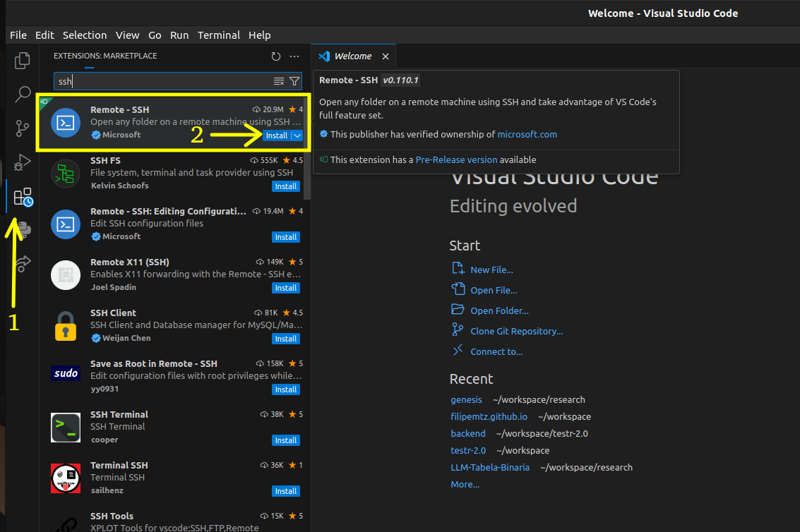Viewport: 800px width, 532px height.
Task: Open the Source Control view
Action: [22, 128]
